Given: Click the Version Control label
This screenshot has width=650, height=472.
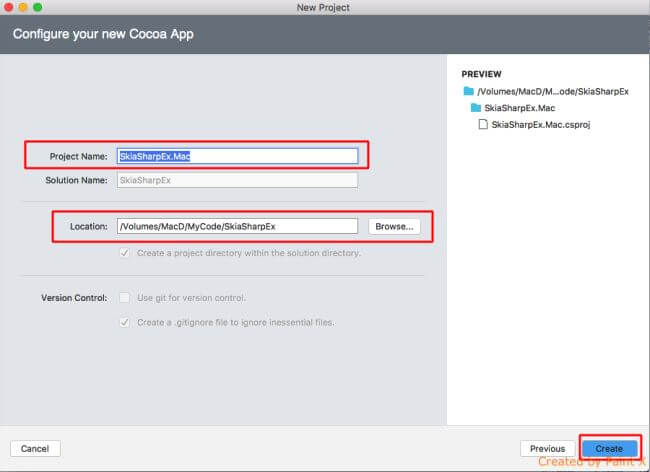Looking at the screenshot, I should 74,298.
